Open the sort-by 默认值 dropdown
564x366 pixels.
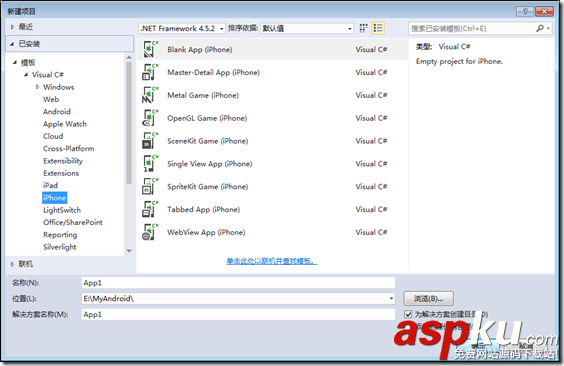[307, 28]
